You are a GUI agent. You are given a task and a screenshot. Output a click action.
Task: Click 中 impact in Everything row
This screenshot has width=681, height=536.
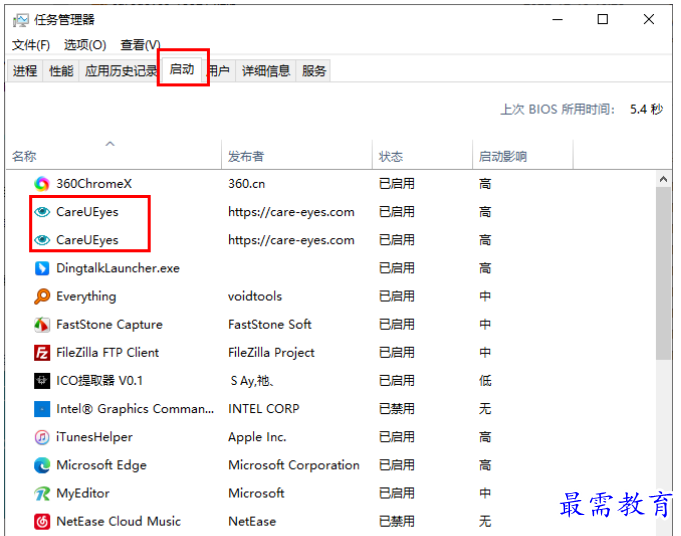point(485,296)
